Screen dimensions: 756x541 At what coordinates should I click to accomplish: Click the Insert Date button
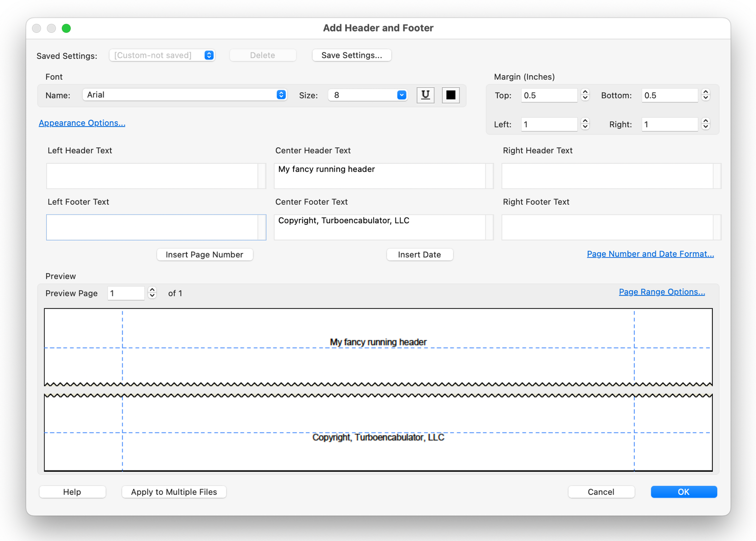(x=420, y=254)
